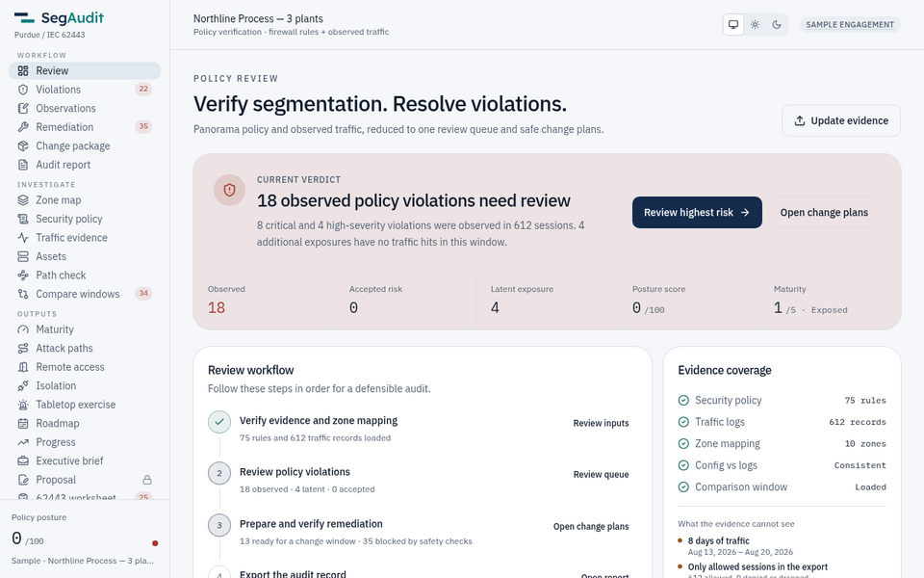Click the Roadmap calendar icon
The image size is (924, 578).
pos(23,424)
